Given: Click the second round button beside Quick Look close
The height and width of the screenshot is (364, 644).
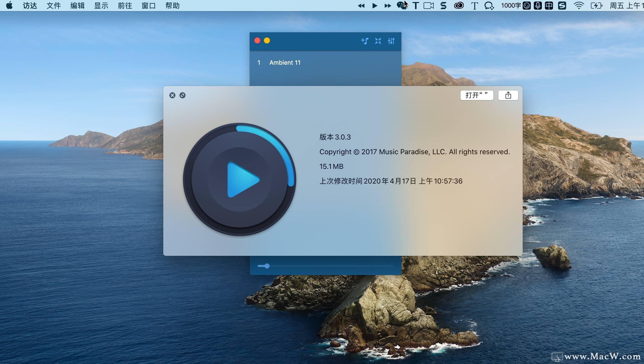Looking at the screenshot, I should coord(182,95).
